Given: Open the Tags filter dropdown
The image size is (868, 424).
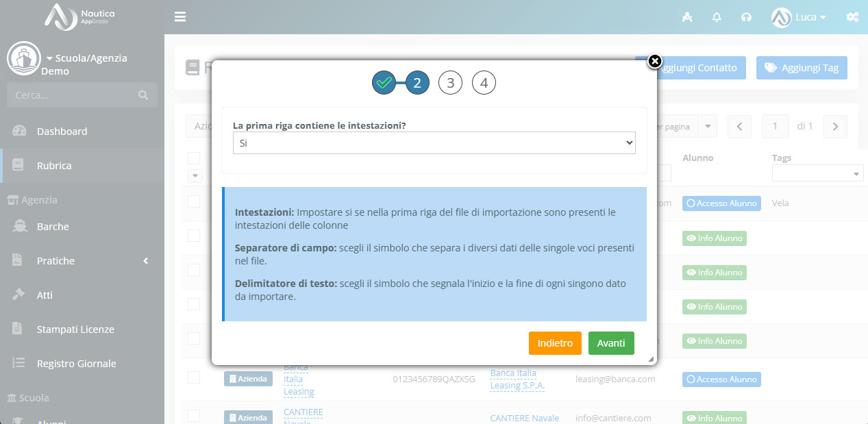Looking at the screenshot, I should [817, 174].
